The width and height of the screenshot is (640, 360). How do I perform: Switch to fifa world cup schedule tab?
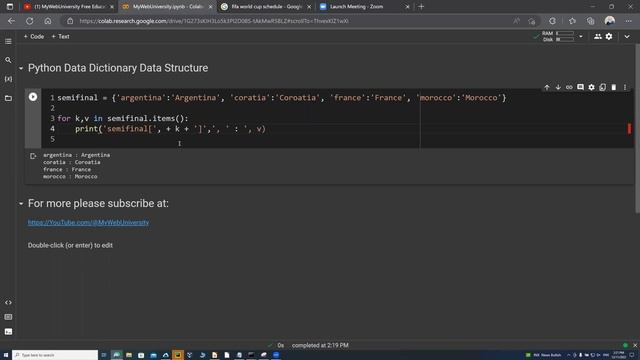pos(266,7)
